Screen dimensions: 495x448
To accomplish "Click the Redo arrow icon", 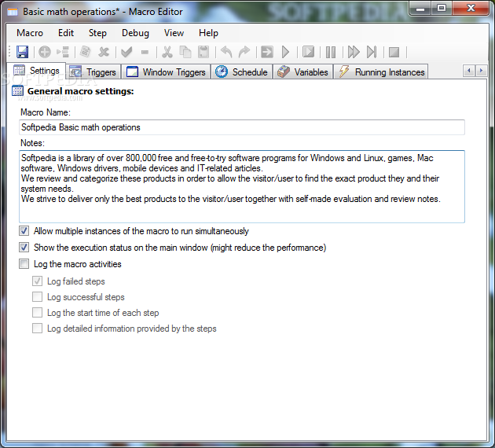I will (x=244, y=52).
